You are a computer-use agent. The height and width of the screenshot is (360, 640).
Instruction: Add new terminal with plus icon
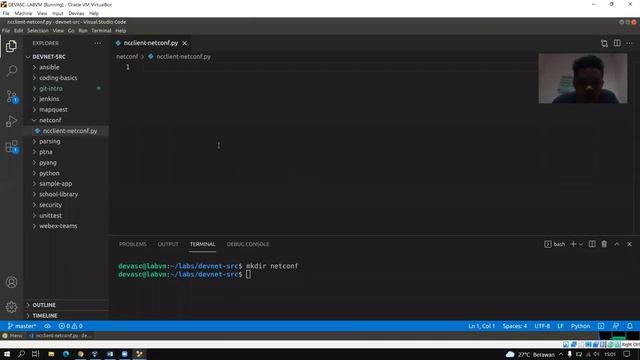click(573, 244)
